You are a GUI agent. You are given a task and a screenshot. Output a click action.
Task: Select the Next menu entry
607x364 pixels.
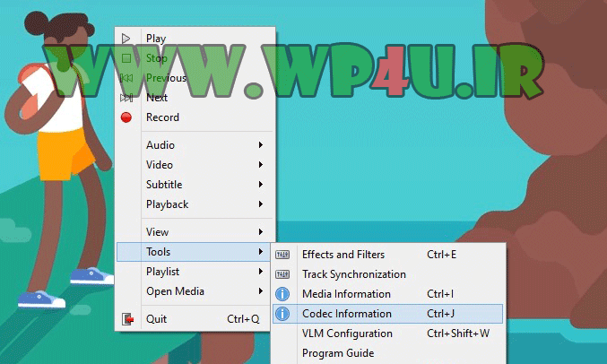pyautogui.click(x=195, y=98)
